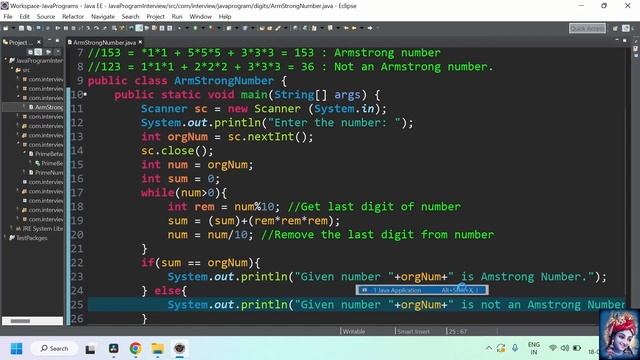Minimize the Project Explorer view
Image resolution: width=640 pixels, height=360 pixels.
(x=49, y=40)
